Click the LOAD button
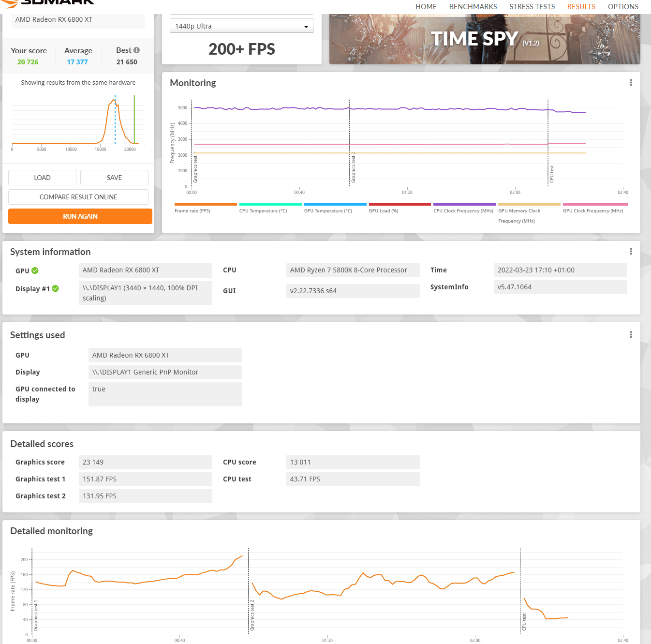Viewport: 651px width, 644px height. tap(42, 178)
